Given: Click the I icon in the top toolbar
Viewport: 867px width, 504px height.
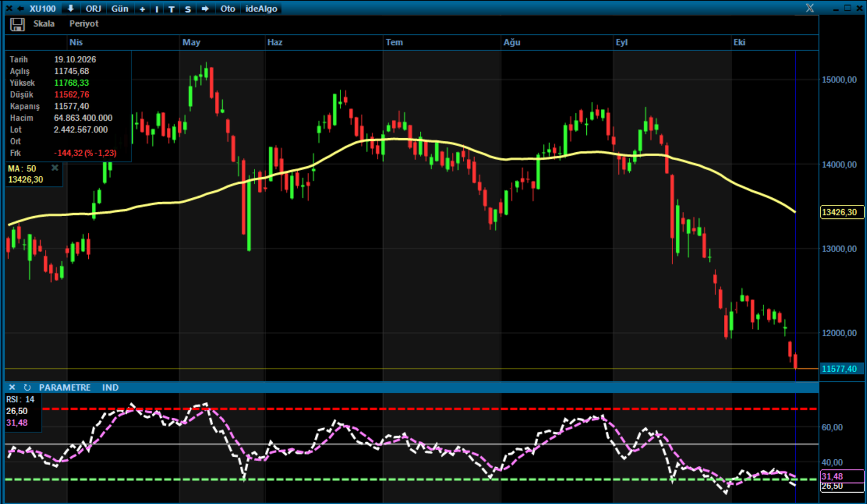Looking at the screenshot, I should [157, 9].
